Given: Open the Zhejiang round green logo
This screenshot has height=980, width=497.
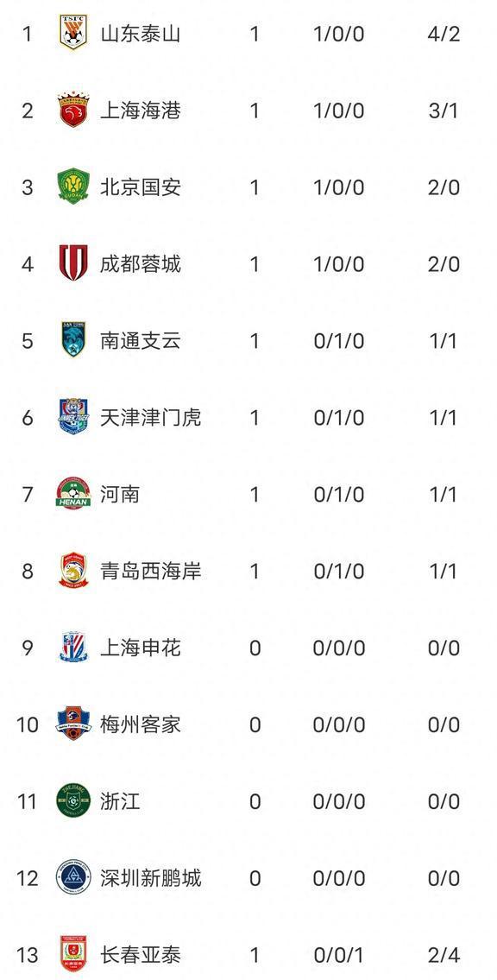Looking at the screenshot, I should pos(73,800).
